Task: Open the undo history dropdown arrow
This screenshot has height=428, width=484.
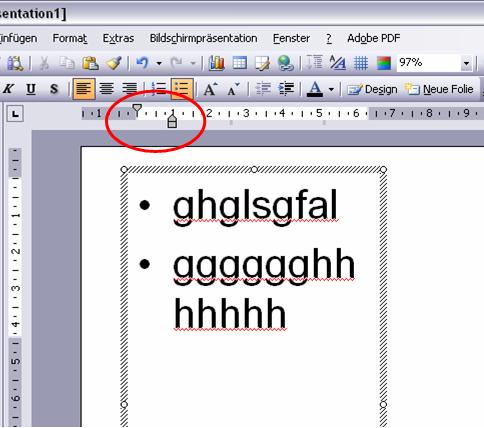Action: click(x=159, y=63)
